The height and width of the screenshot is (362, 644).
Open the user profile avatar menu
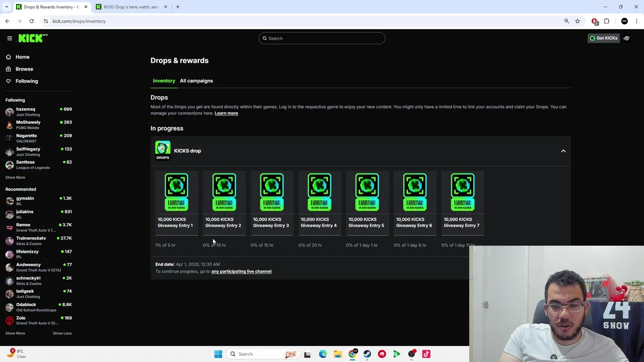[x=626, y=38]
